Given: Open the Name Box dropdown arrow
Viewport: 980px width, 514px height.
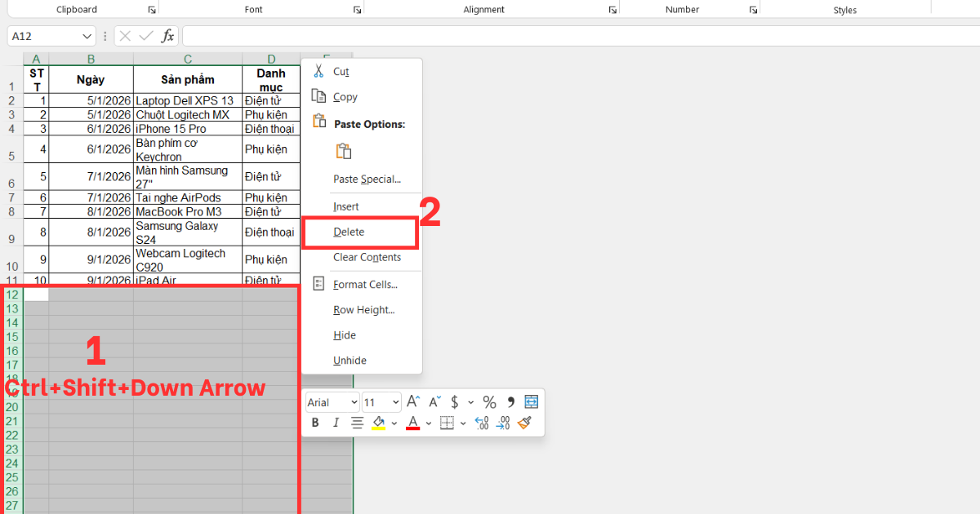Looking at the screenshot, I should tap(87, 37).
